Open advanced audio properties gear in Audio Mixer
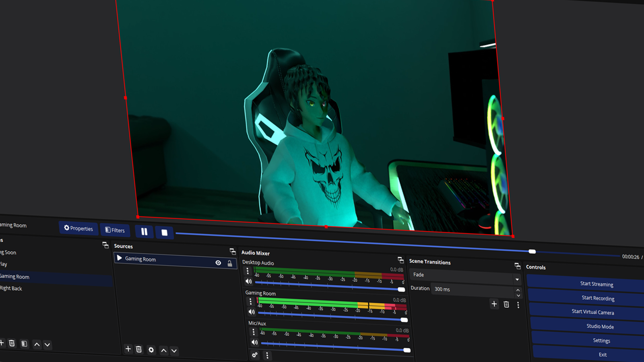 [x=254, y=356]
